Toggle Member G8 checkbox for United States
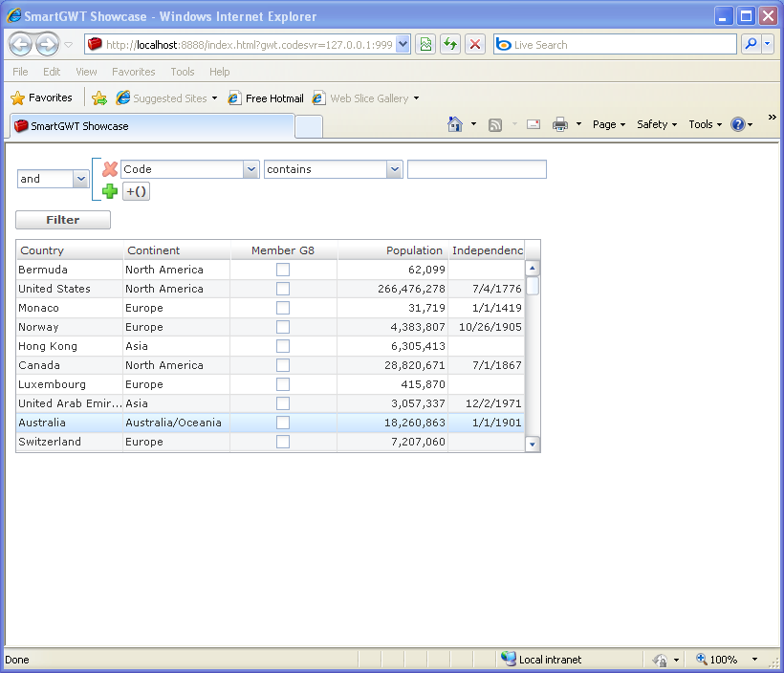The image size is (784, 673). [x=283, y=289]
